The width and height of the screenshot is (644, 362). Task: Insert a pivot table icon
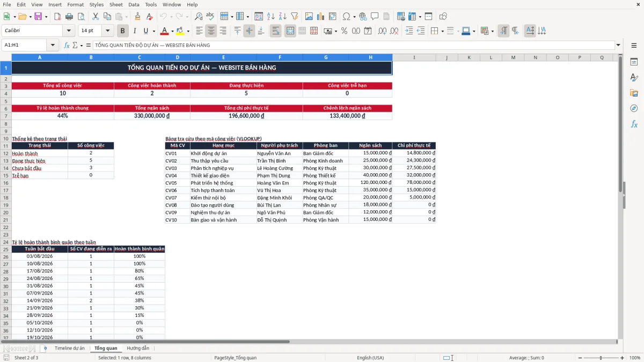tap(333, 17)
